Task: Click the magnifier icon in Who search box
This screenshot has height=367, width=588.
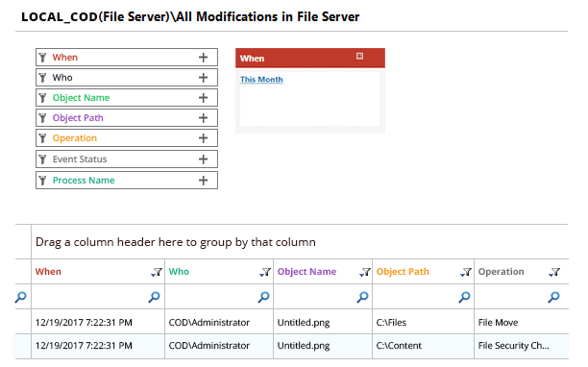Action: (263, 297)
